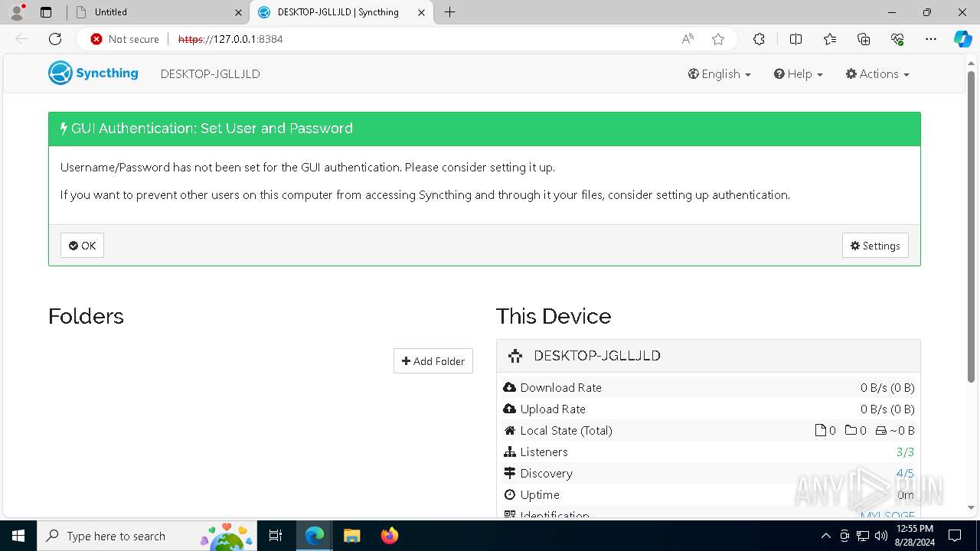Open the Actions dropdown menu
This screenshot has height=551, width=980.
[x=877, y=74]
